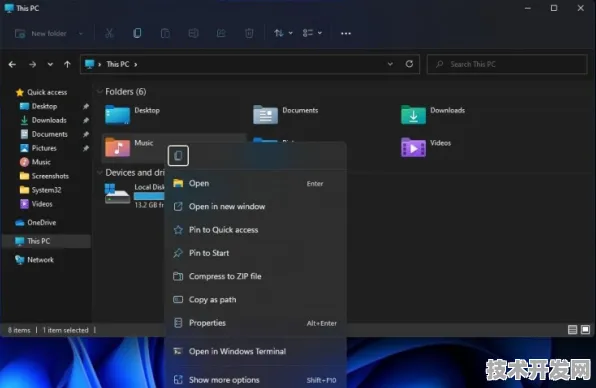This screenshot has height=388, width=596.
Task: Refresh the This PC view
Action: point(409,64)
